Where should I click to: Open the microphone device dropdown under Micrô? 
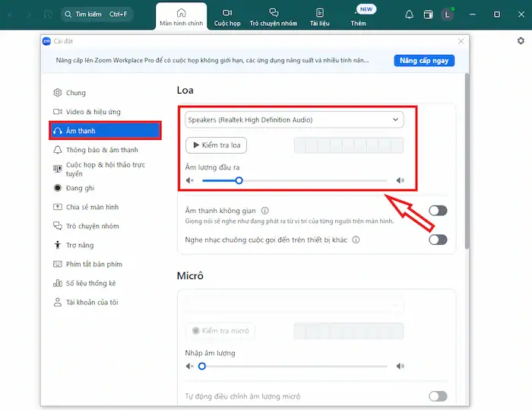294,306
